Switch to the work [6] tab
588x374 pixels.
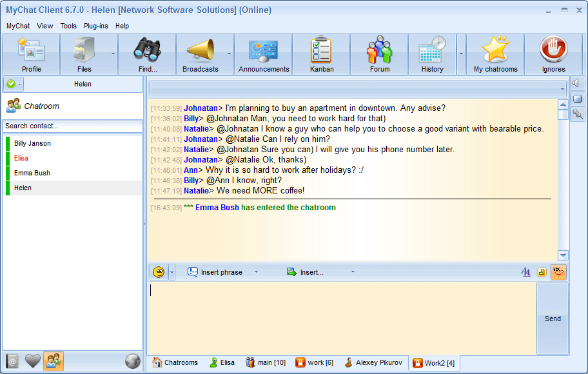(x=314, y=362)
